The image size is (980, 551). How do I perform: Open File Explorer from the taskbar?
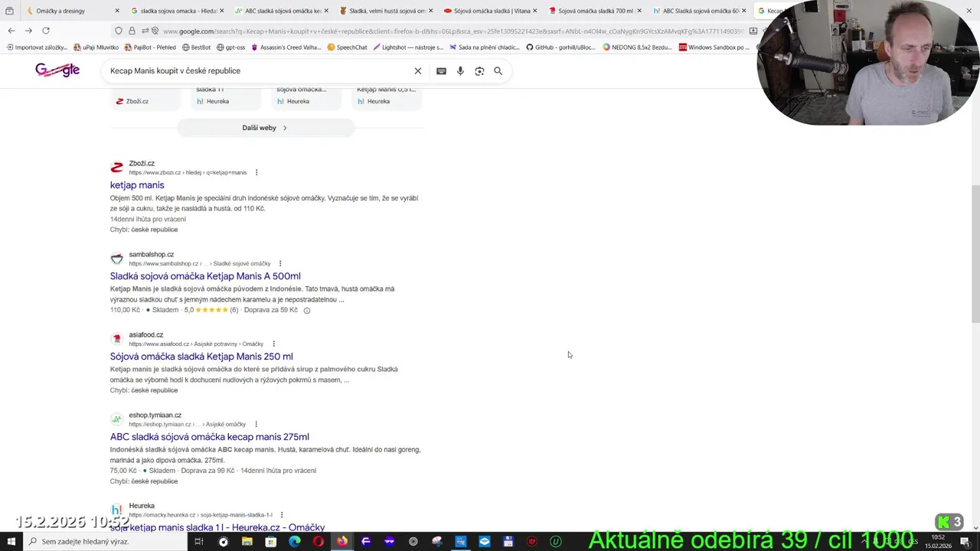247,542
